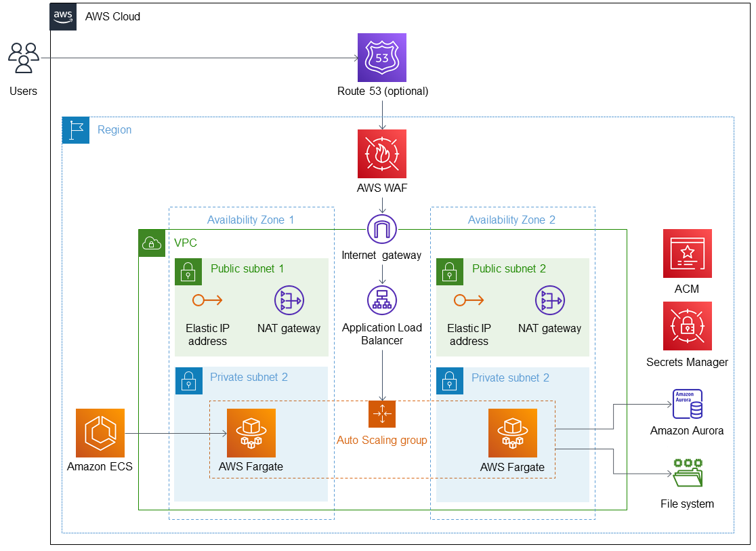Select the File system folder icon
The image size is (756, 551).
(x=688, y=473)
